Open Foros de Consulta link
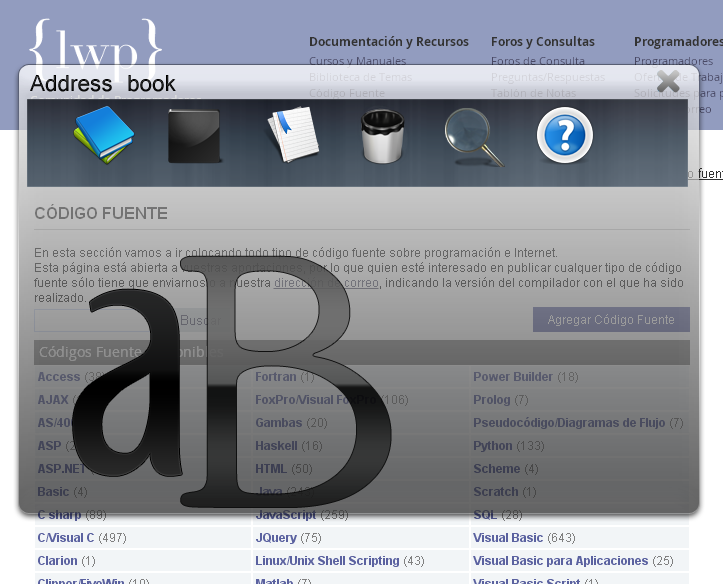 point(538,61)
